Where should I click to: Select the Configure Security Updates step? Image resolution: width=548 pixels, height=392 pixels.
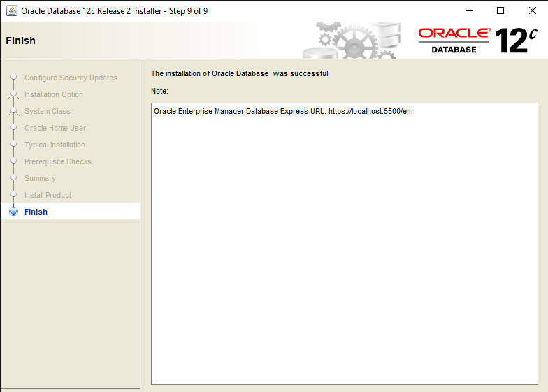point(71,78)
